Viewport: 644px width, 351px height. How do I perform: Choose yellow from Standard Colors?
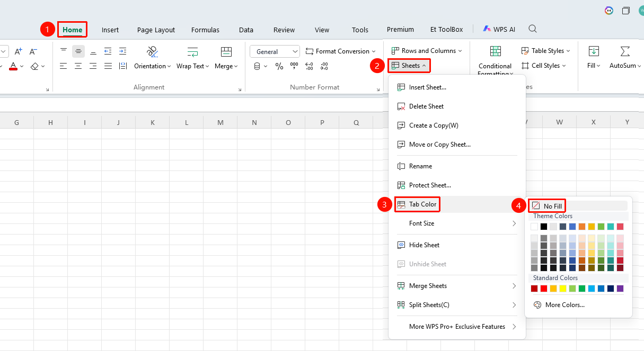pos(563,289)
